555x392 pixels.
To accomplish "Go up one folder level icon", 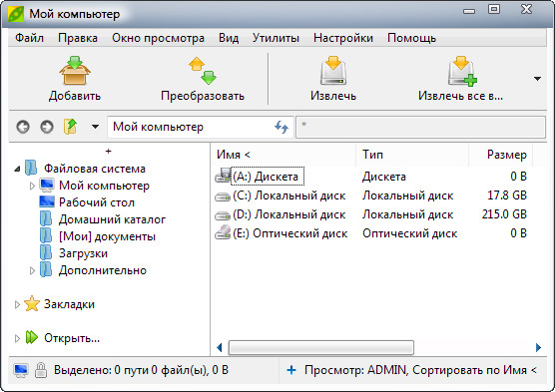I will (71, 127).
